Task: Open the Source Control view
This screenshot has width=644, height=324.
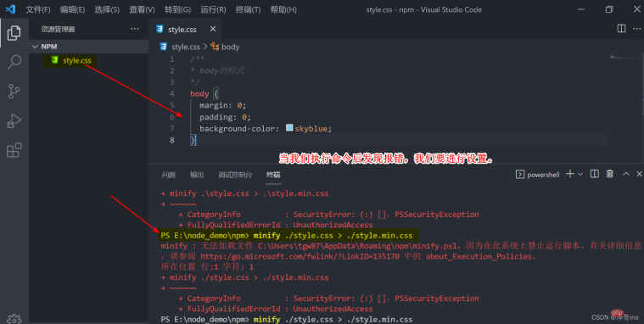Action: pyautogui.click(x=14, y=91)
